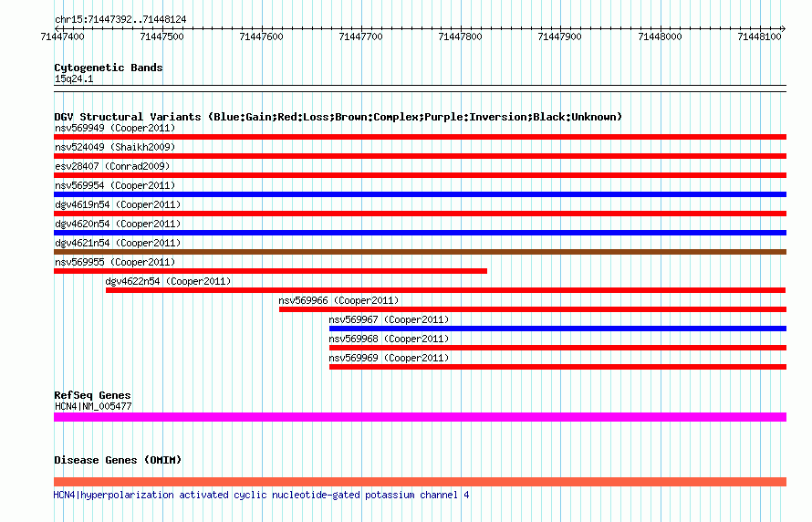Select the red bar under dgv4622n54

point(446,290)
